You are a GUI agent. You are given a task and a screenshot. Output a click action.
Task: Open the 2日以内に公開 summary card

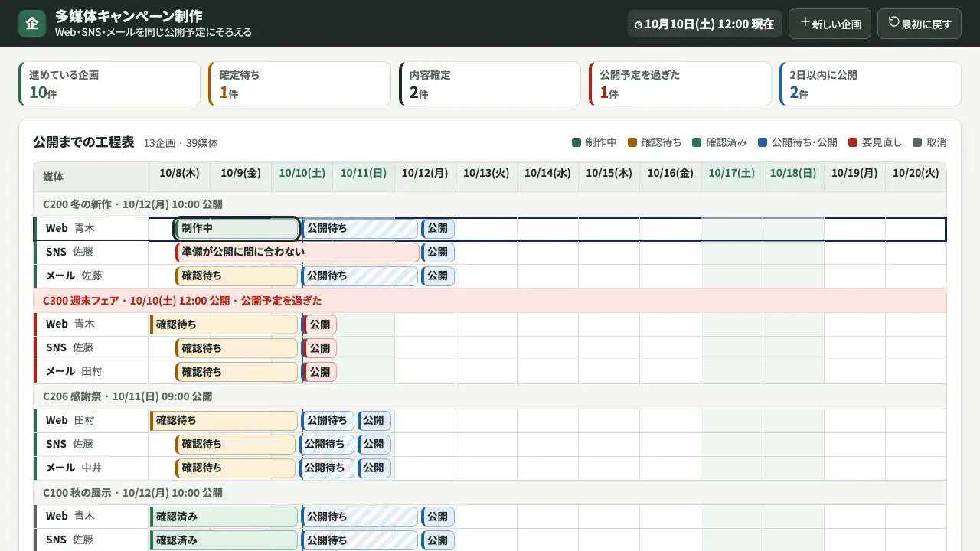(x=871, y=84)
